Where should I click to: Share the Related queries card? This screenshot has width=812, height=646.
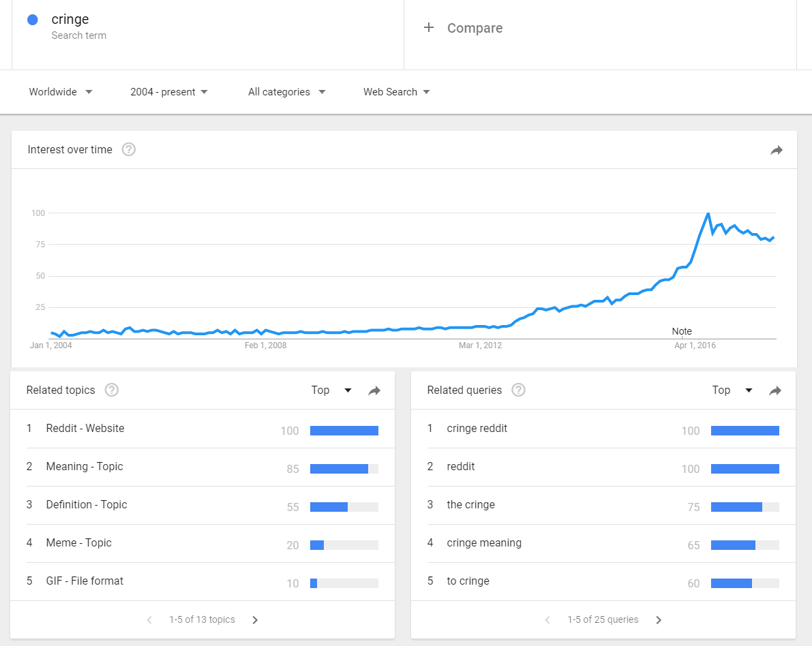point(775,390)
